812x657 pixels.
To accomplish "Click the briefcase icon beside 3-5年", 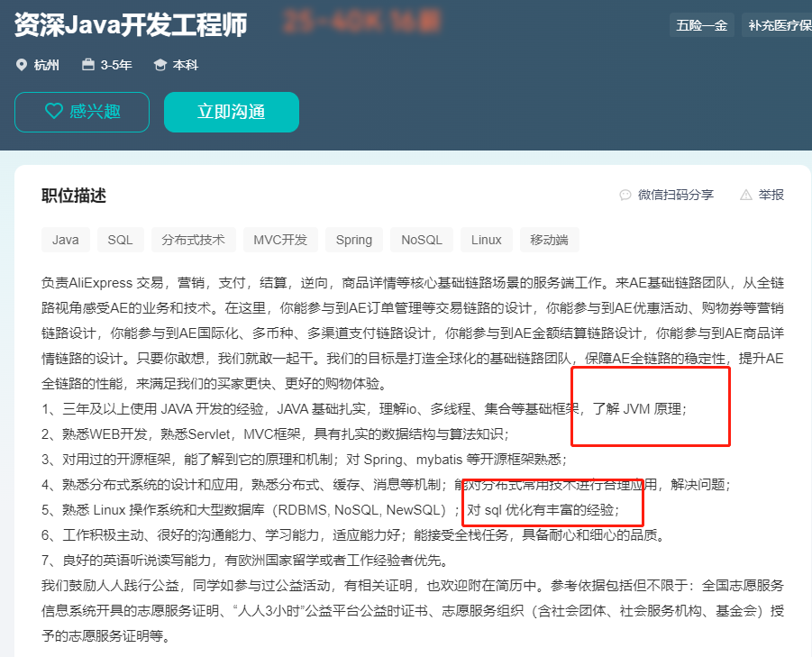I will pos(88,65).
